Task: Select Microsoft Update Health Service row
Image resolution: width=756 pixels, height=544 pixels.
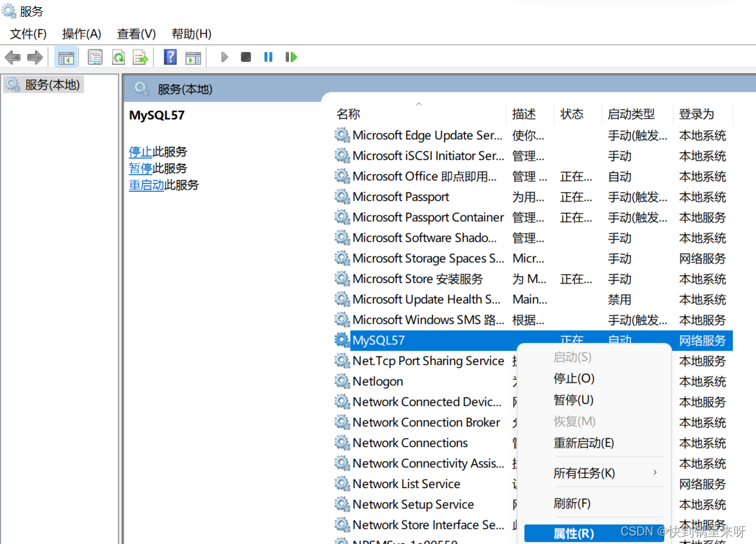Action: pyautogui.click(x=533, y=299)
